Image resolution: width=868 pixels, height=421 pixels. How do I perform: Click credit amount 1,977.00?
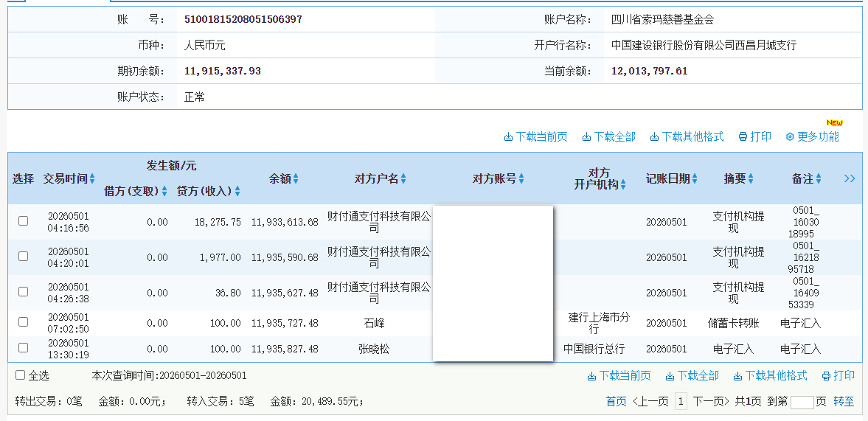(x=221, y=257)
